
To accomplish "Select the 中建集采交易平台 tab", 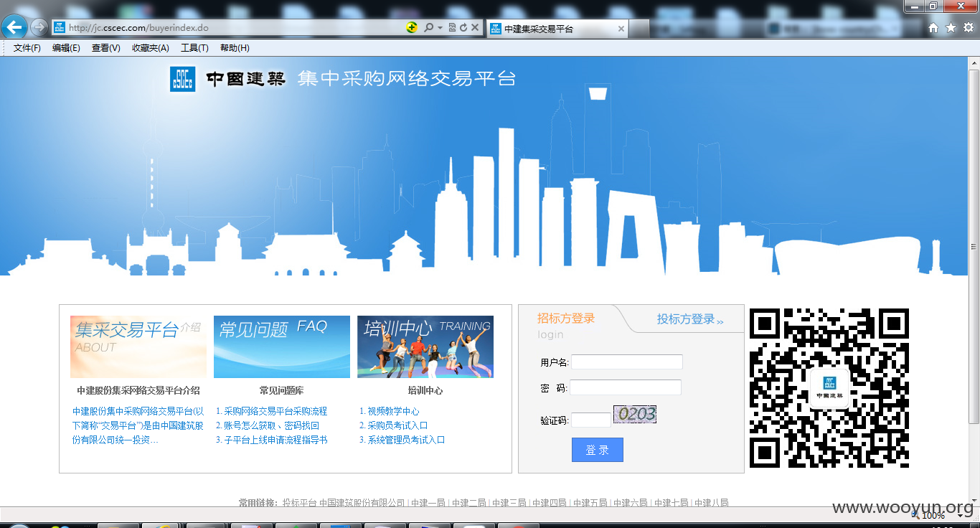I will 557,29.
